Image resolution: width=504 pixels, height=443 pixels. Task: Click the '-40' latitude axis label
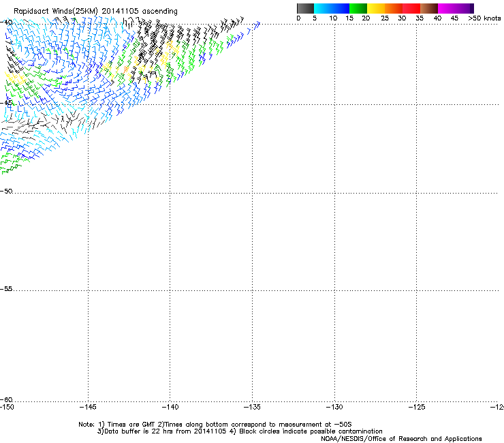tap(6, 22)
